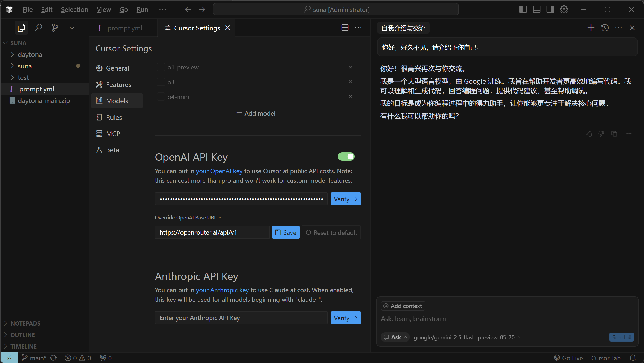Verify the OpenAI API key
This screenshot has width=644, height=363.
tap(345, 199)
